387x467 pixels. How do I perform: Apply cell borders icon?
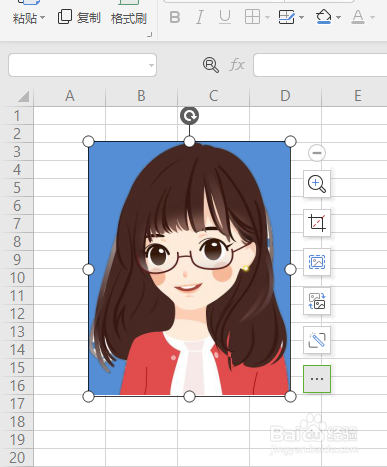[252, 17]
